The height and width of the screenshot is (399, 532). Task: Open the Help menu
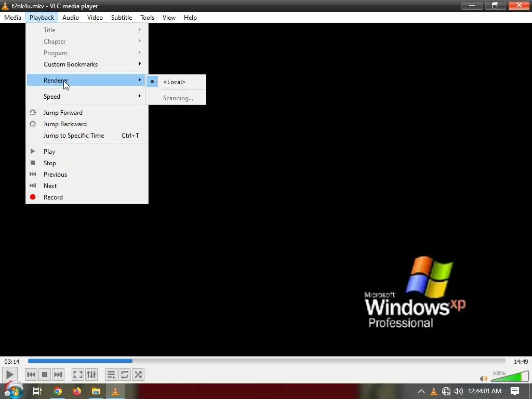(190, 18)
